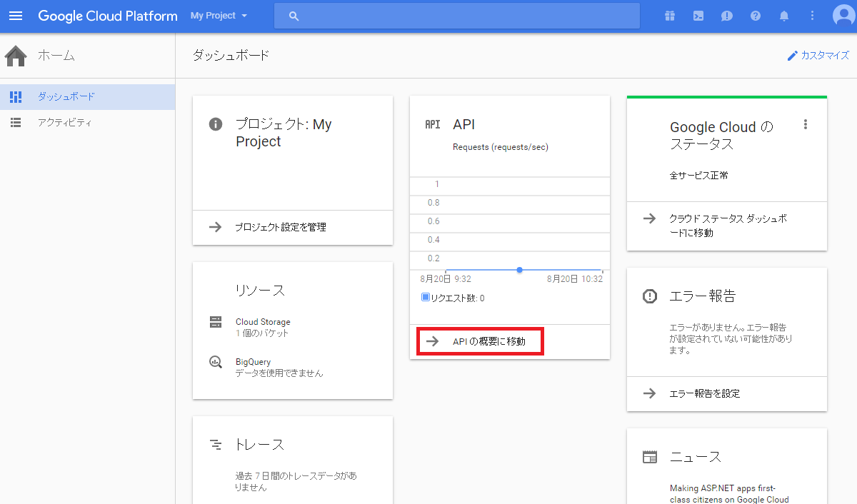
Task: Click the Home house icon
Action: tap(16, 55)
